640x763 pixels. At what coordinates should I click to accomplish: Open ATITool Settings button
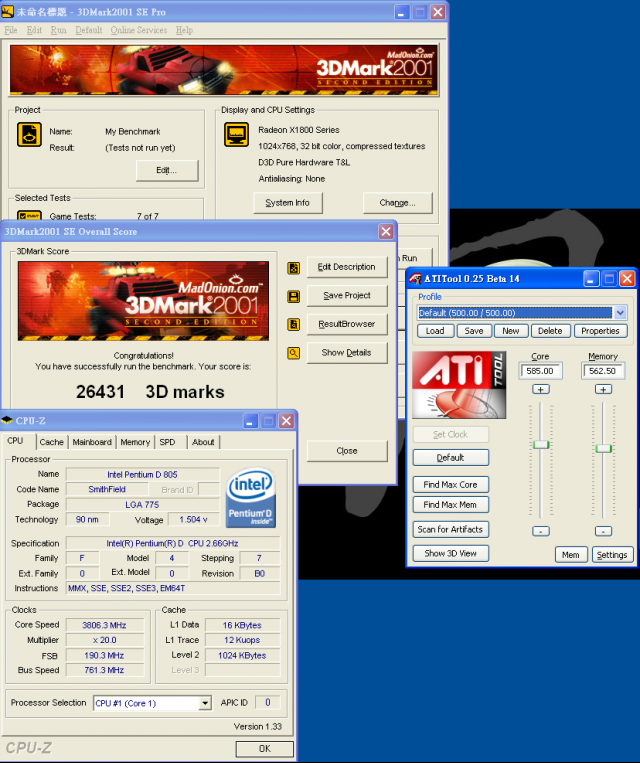click(x=612, y=555)
